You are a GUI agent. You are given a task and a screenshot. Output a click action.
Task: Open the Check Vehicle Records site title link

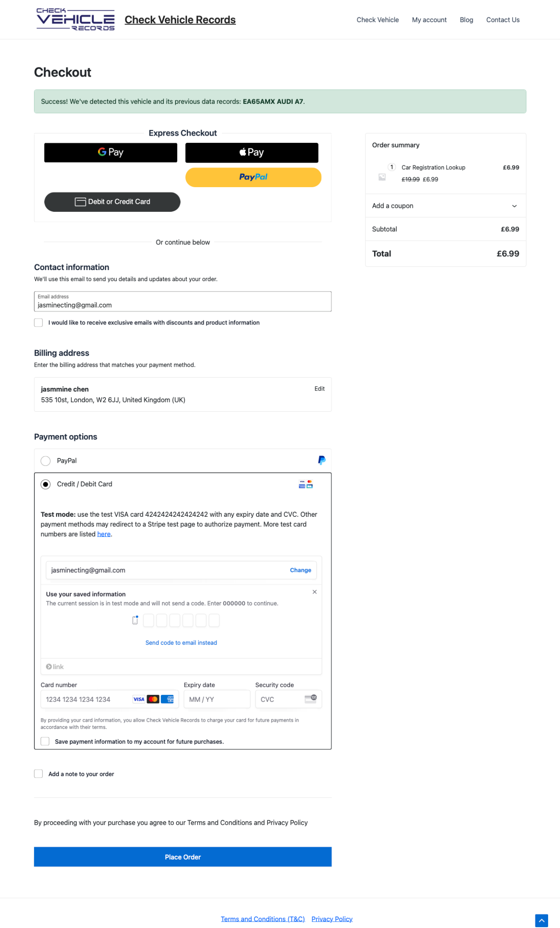(x=180, y=20)
